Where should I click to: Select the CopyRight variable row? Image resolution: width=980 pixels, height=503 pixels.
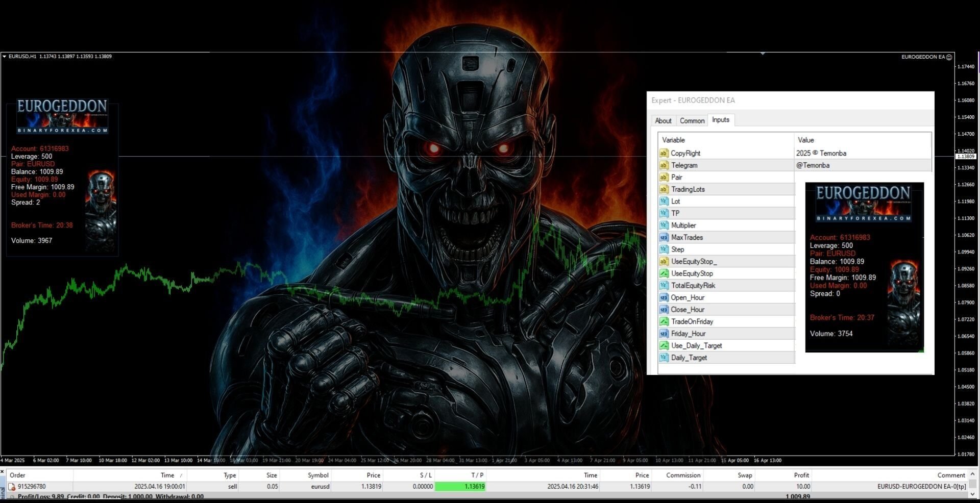(x=795, y=153)
